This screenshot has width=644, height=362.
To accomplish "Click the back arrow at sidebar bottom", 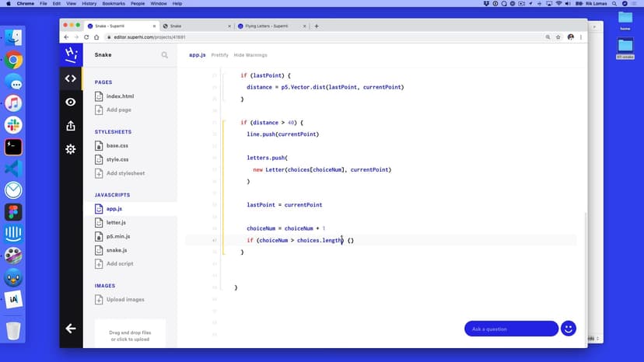I will [x=71, y=329].
